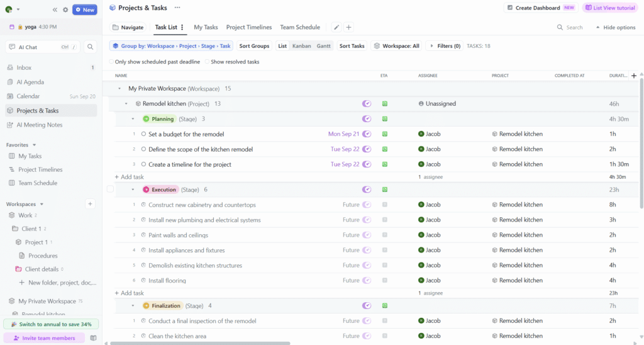Screen dimensions: 644x345
Task: Click Invite team members button
Action: tap(45, 338)
